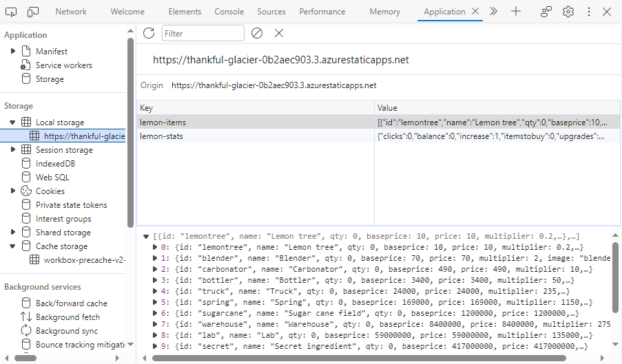
Task: Click the clear all storage icon
Action: click(x=257, y=33)
